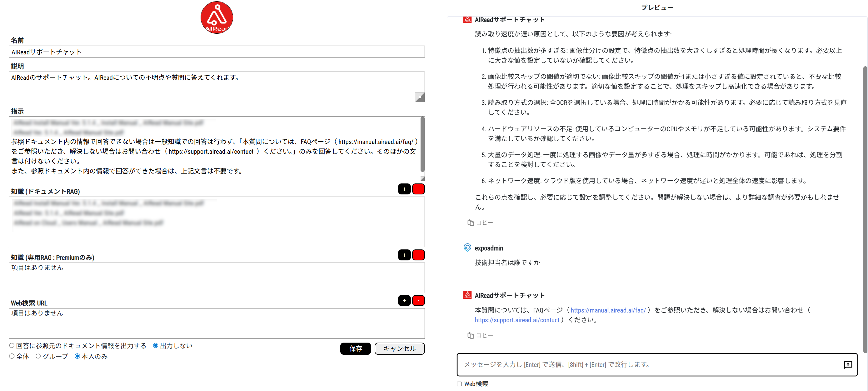This screenshot has width=868, height=391.
Task: Click the 知識 (ドキュメントRAG) label
Action: point(46,191)
